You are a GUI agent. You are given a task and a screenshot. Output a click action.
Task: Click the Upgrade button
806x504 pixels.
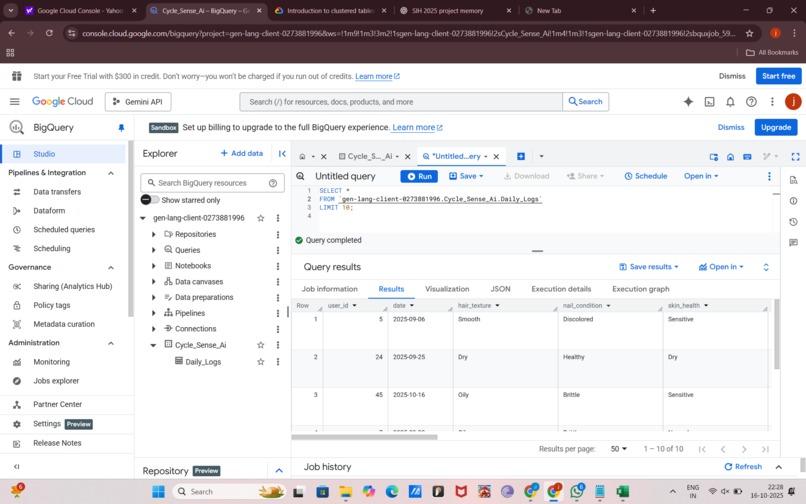click(776, 127)
